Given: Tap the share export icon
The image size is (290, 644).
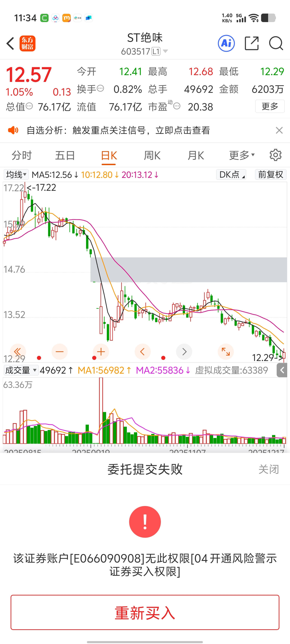Looking at the screenshot, I should [x=252, y=43].
